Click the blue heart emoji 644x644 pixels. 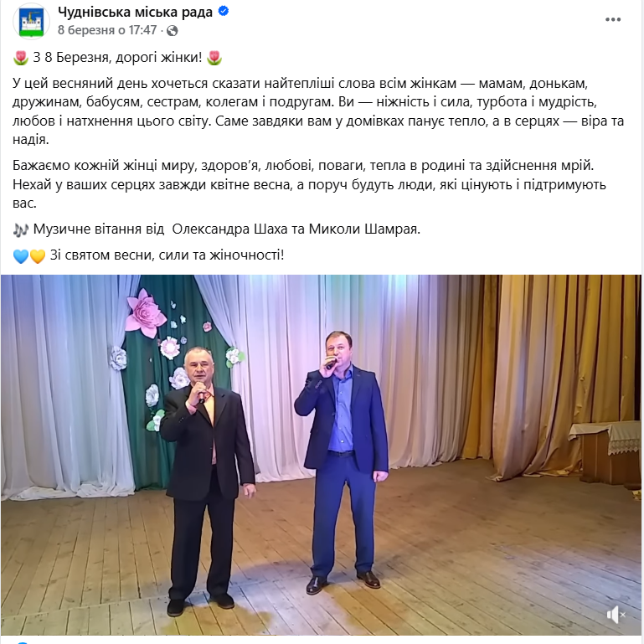[21, 256]
